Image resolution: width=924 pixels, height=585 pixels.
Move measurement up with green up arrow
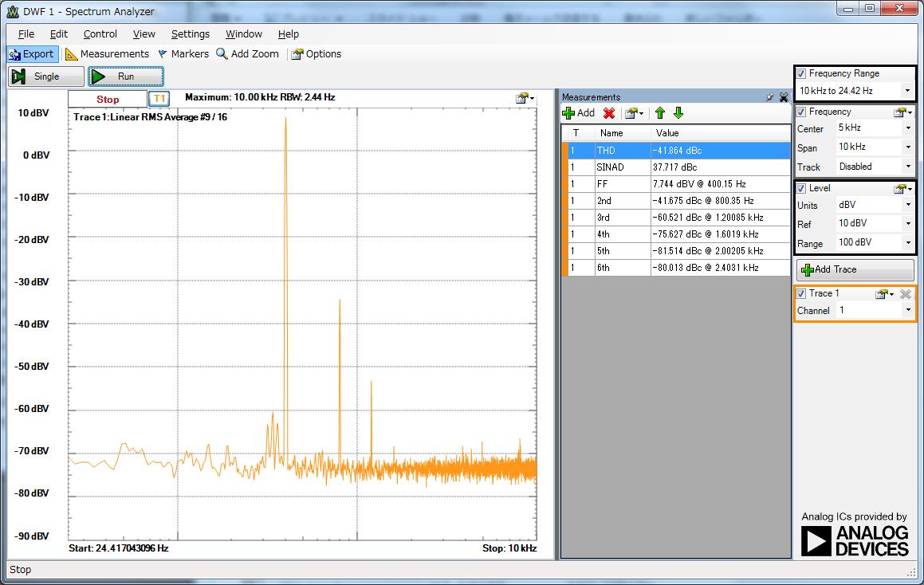coord(660,113)
